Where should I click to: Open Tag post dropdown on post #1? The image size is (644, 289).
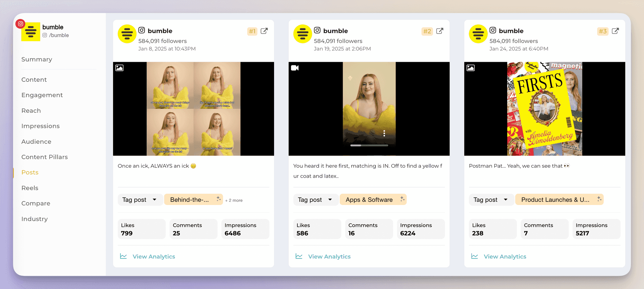[x=140, y=200]
